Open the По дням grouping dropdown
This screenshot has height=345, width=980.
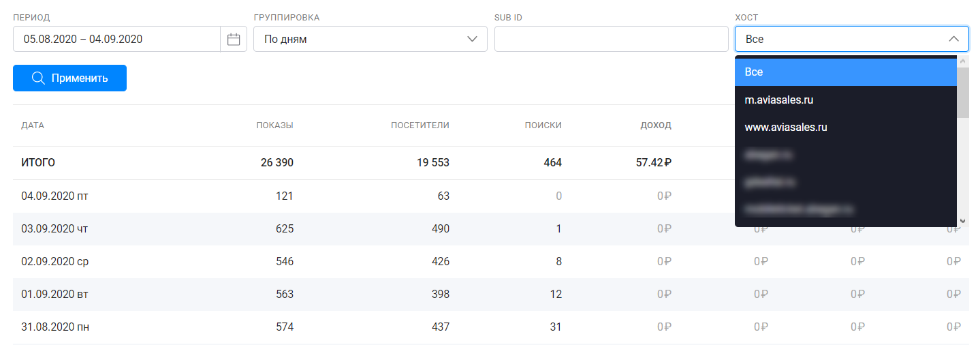pos(370,39)
